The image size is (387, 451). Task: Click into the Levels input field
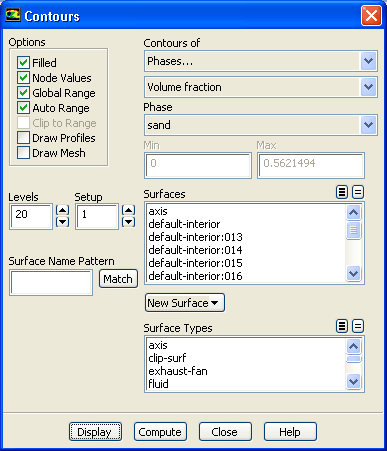(x=31, y=216)
